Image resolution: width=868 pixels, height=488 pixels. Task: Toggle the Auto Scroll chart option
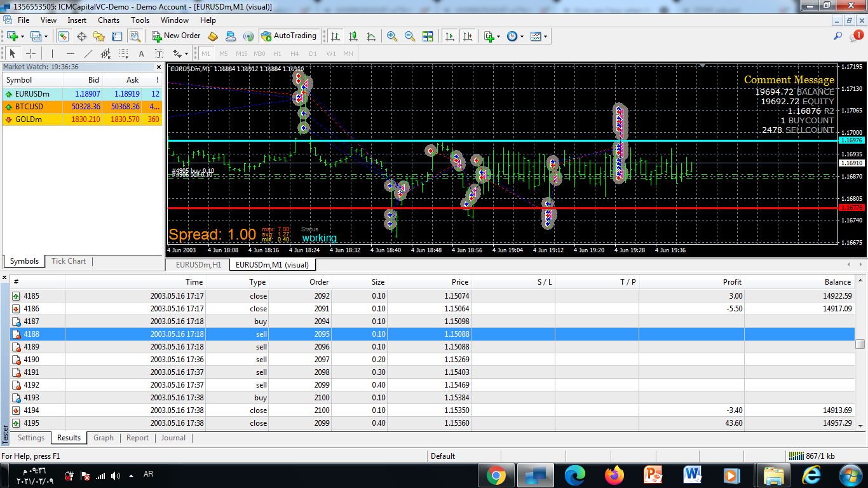click(451, 36)
